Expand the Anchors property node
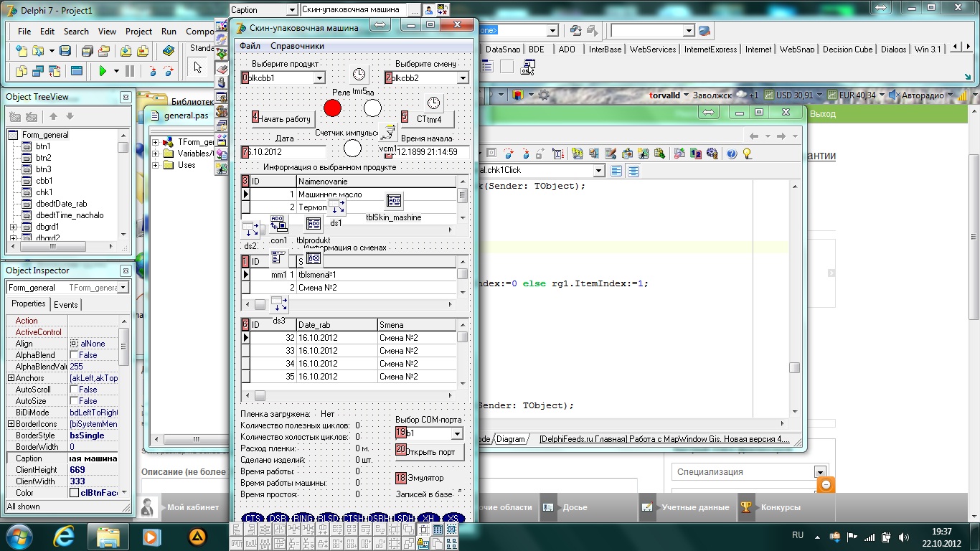Image resolution: width=980 pixels, height=551 pixels. click(x=11, y=378)
